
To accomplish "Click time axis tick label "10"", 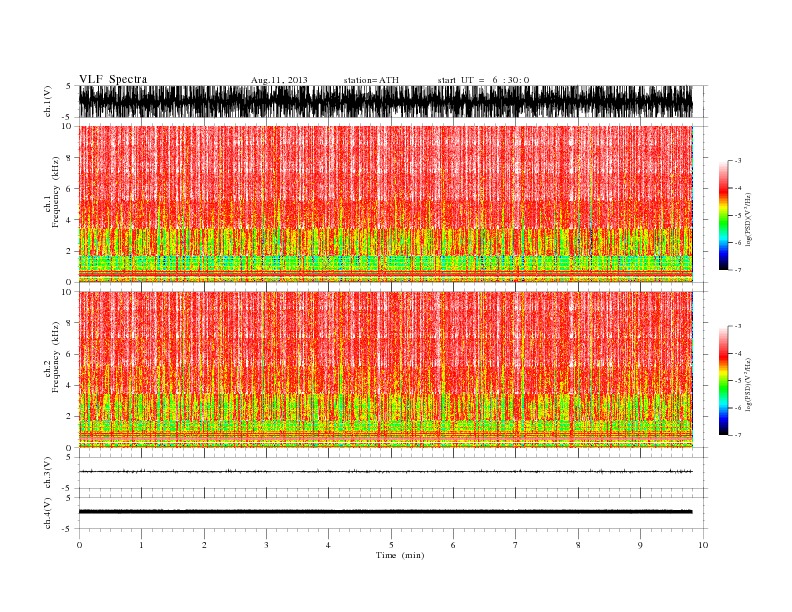I will pos(703,545).
